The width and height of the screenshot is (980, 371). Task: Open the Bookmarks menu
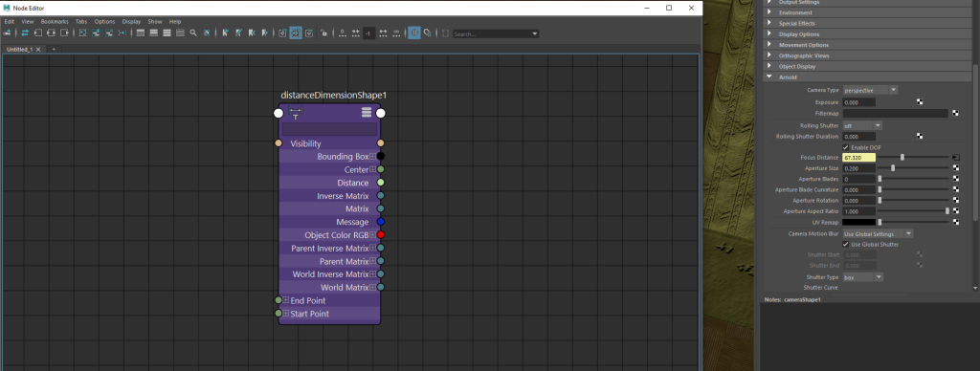tap(55, 21)
